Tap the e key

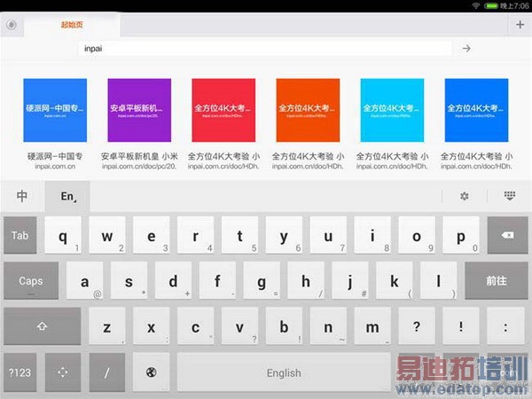tap(152, 235)
